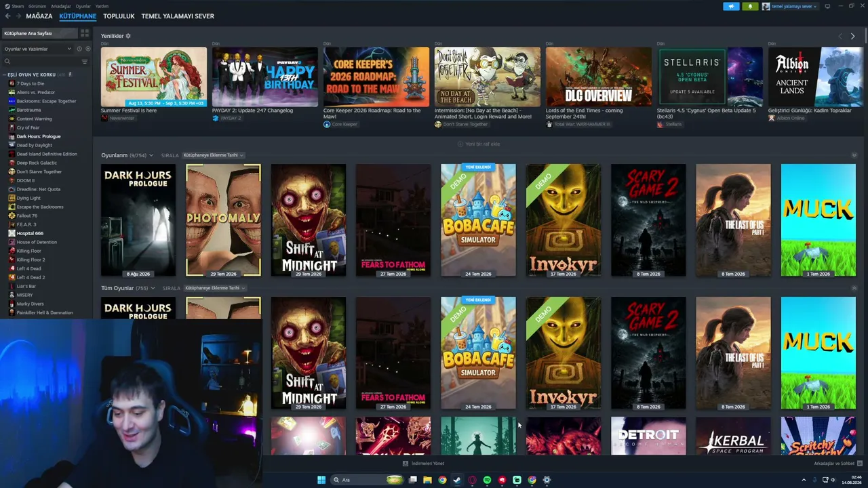Open the Windows taskbar search box
868x488 pixels.
pos(367,480)
